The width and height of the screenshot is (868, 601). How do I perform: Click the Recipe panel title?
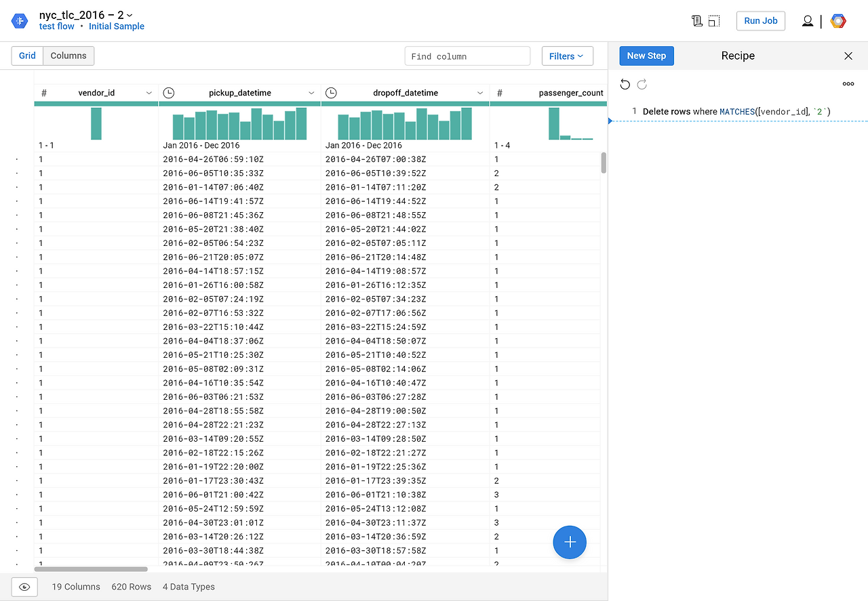[x=738, y=56]
